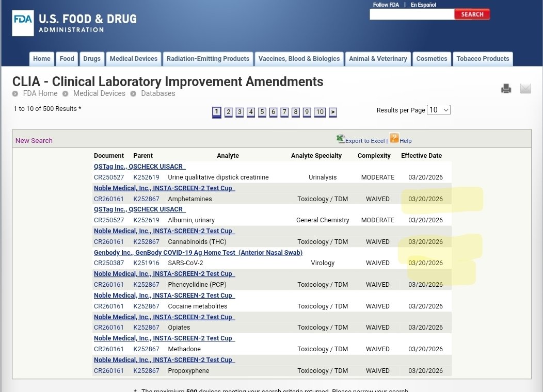543x392 pixels.
Task: Go to results page 10
Action: coord(320,112)
